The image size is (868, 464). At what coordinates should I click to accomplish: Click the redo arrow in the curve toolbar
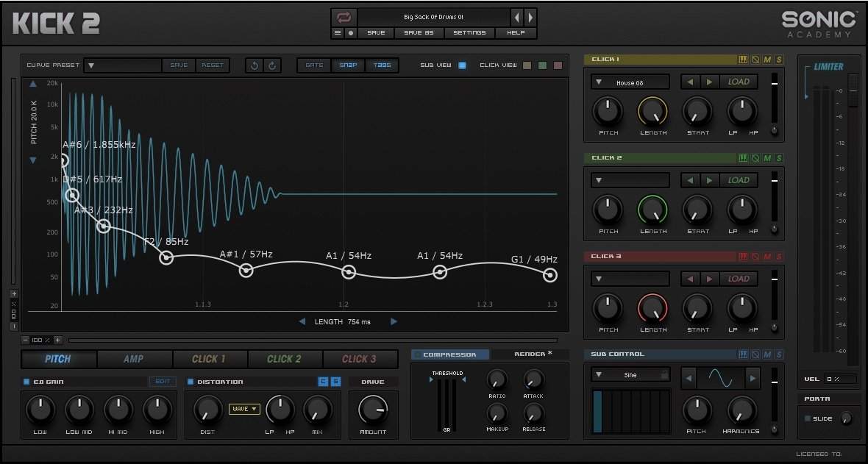[272, 65]
